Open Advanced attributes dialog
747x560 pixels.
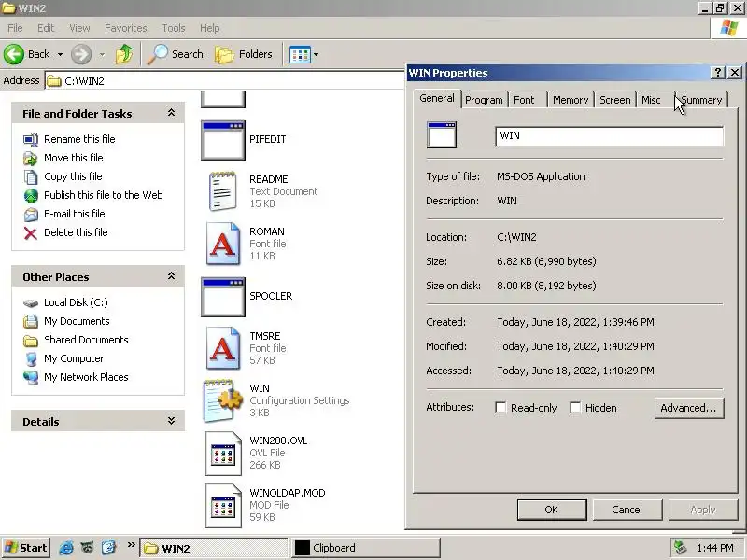(689, 408)
